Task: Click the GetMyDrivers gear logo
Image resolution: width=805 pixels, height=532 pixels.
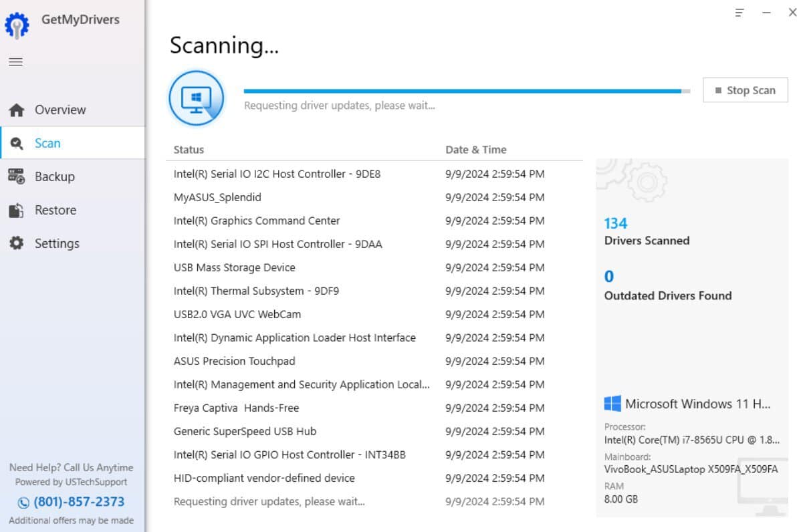Action: coord(17,25)
